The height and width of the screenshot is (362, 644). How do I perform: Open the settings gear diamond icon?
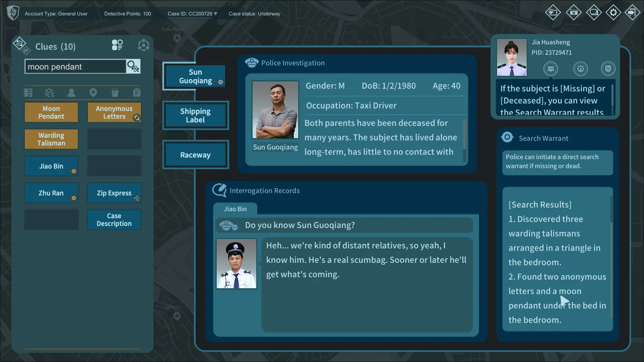(x=613, y=12)
